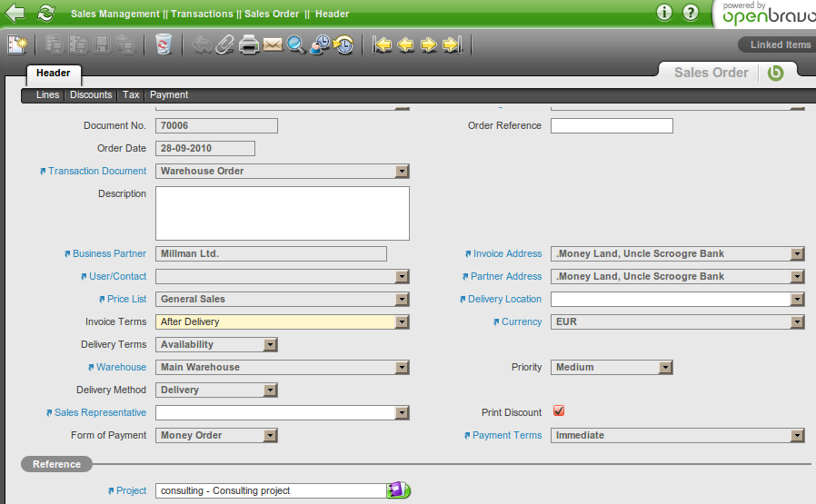Open the Warehouse dropdown
The image size is (816, 504).
point(402,367)
